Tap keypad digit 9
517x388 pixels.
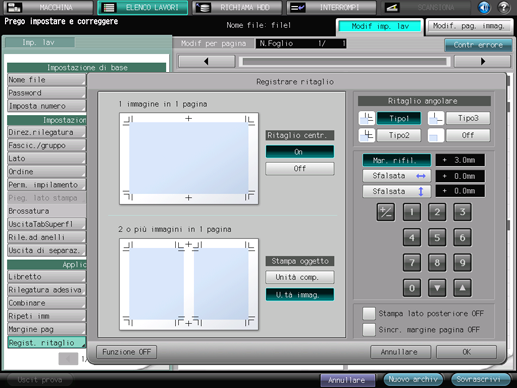[462, 263]
